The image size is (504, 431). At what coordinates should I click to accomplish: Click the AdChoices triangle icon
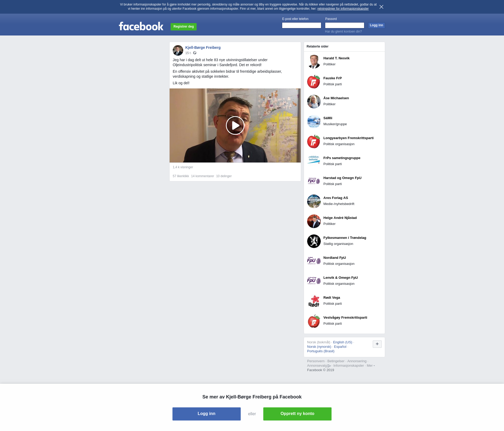(x=329, y=366)
